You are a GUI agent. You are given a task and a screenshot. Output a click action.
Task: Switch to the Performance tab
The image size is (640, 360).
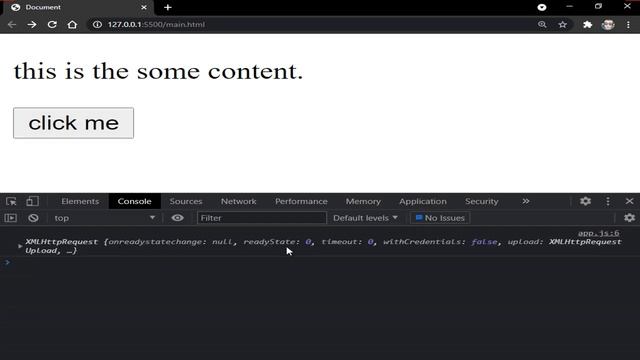coord(301,201)
